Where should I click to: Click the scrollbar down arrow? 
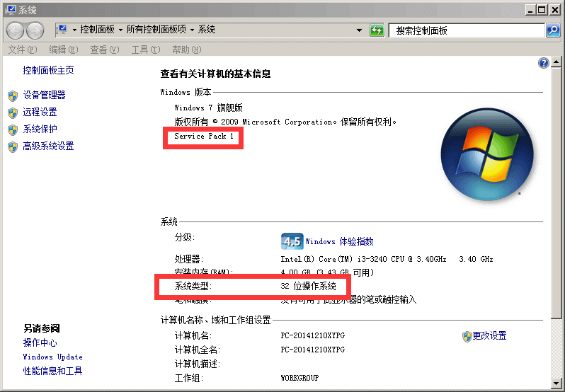click(x=557, y=382)
